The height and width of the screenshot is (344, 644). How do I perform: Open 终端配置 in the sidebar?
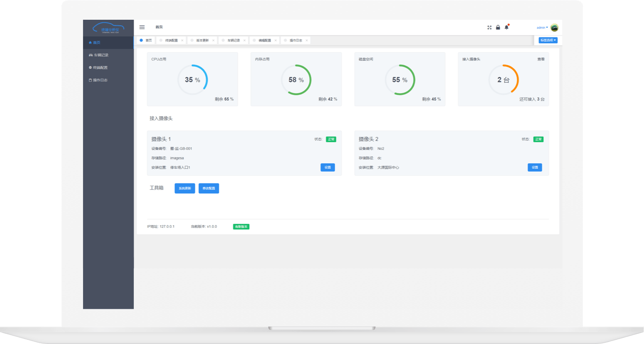[x=100, y=68]
